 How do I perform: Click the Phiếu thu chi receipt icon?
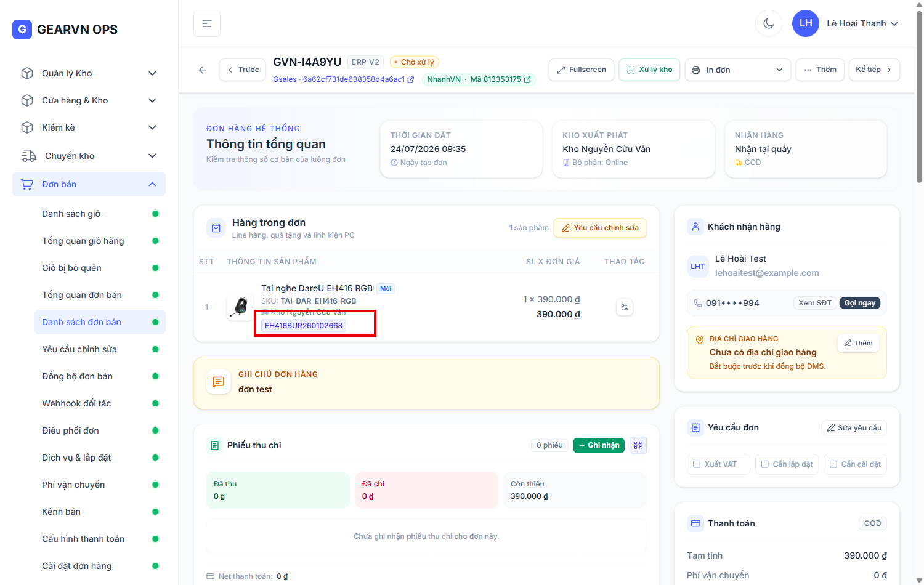[x=214, y=445]
